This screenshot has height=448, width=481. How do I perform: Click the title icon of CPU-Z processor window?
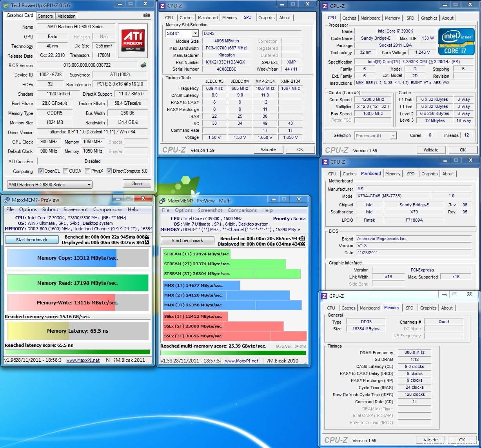click(325, 6)
